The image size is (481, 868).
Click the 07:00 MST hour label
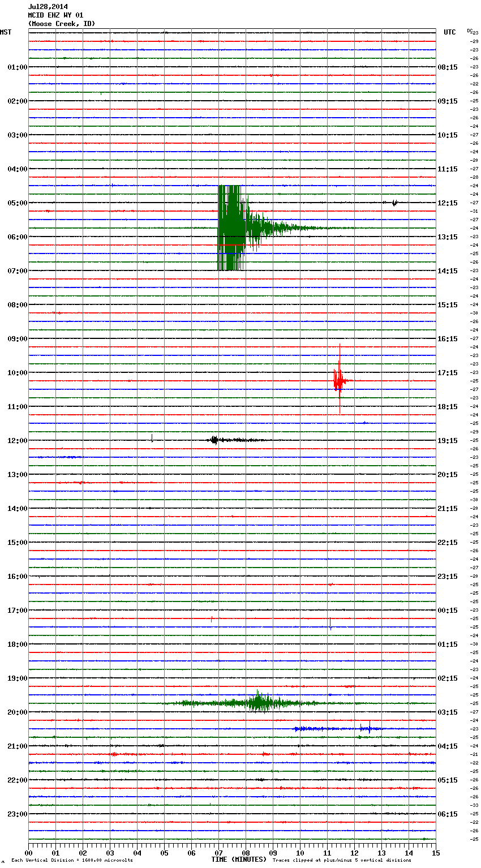(18, 271)
